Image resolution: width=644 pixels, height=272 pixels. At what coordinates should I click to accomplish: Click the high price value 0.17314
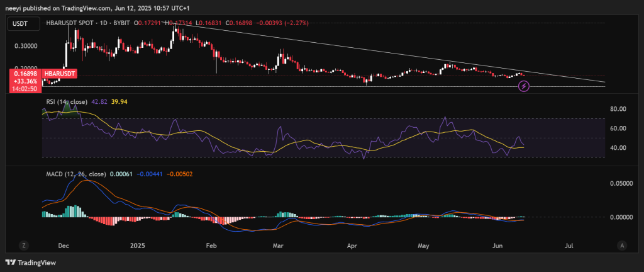pyautogui.click(x=181, y=23)
